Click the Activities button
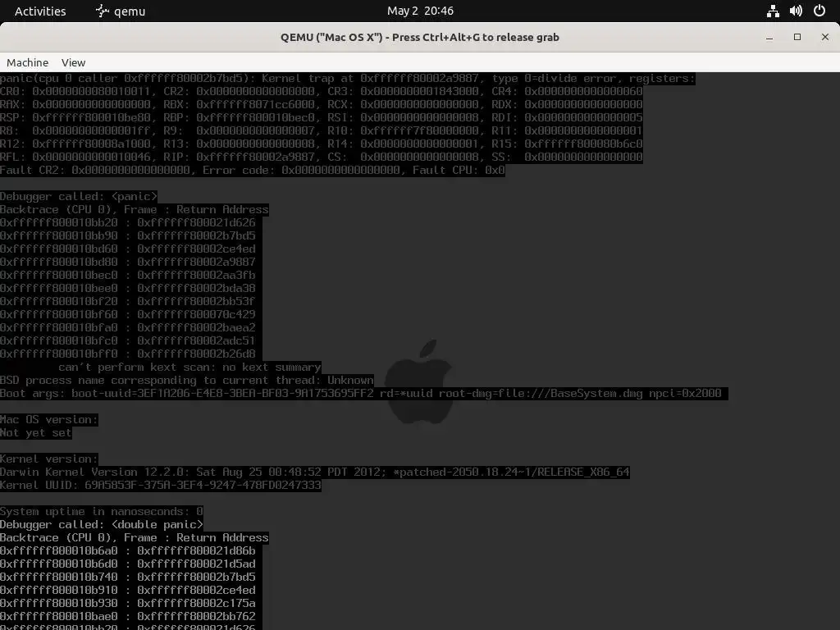The height and width of the screenshot is (630, 840). click(40, 11)
